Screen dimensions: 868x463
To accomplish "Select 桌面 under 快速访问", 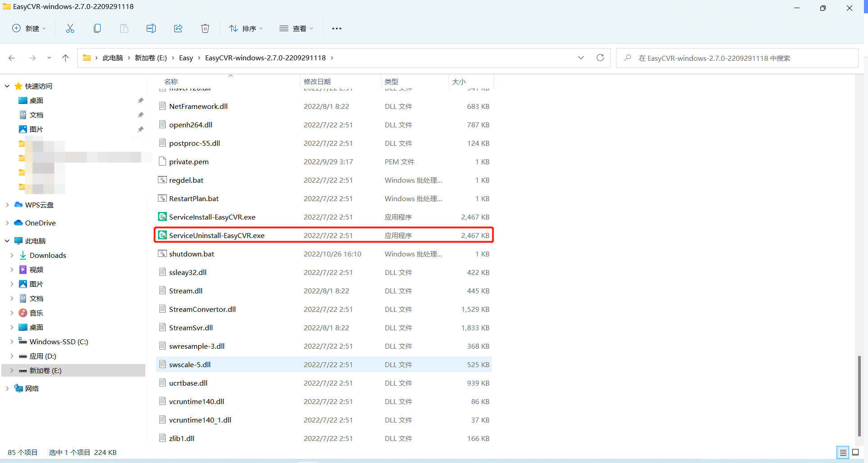I will point(36,100).
